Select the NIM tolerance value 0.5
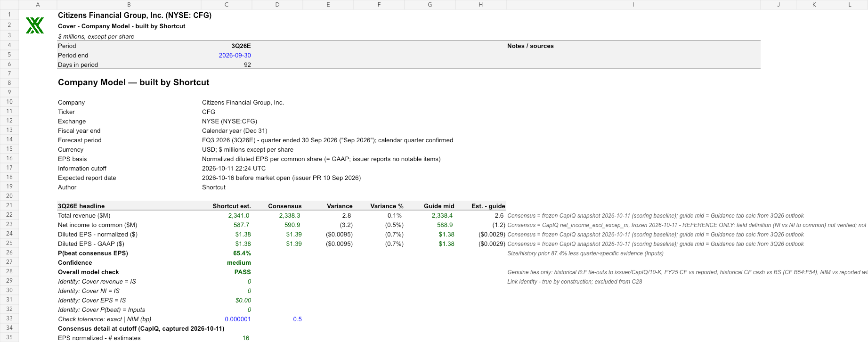Image resolution: width=868 pixels, height=342 pixels. pos(297,319)
